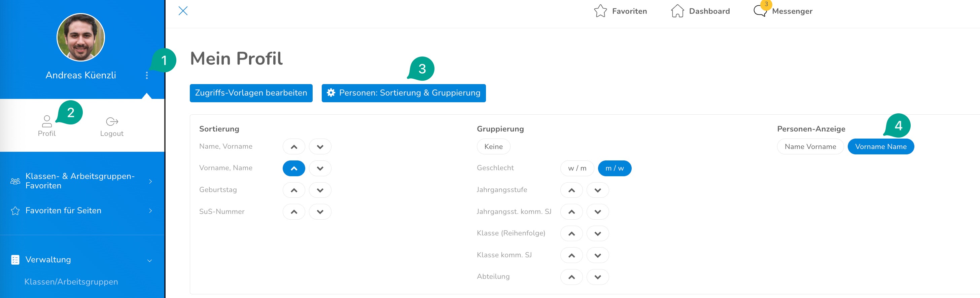Expand Klassen- & Arbeitsgruppen-Favoriten chevron
Screen dimensions: 980x298
pos(151,181)
